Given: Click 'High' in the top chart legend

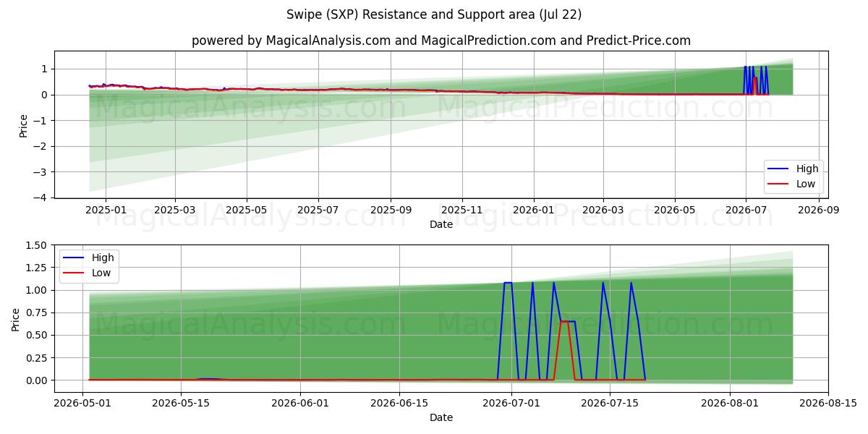Looking at the screenshot, I should pyautogui.click(x=807, y=169).
